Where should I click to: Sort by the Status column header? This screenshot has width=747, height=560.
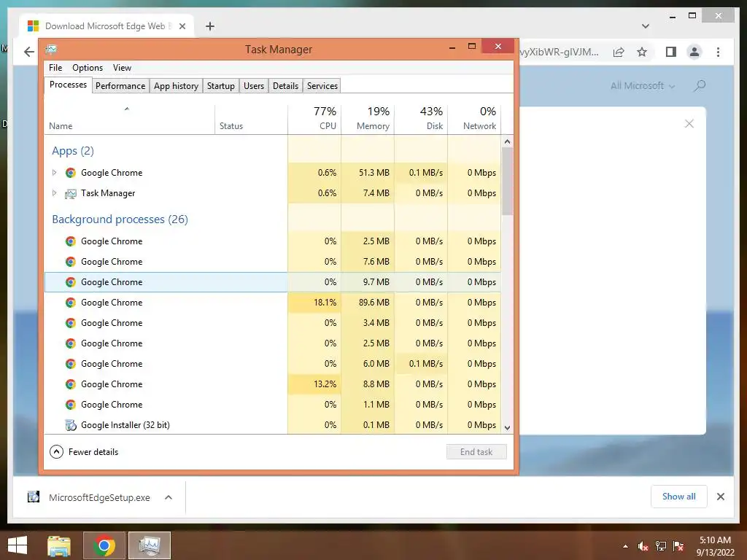tap(251, 119)
